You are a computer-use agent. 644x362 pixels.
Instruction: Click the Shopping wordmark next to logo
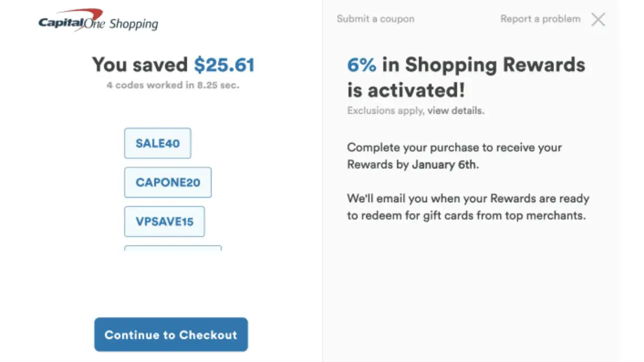(x=133, y=23)
